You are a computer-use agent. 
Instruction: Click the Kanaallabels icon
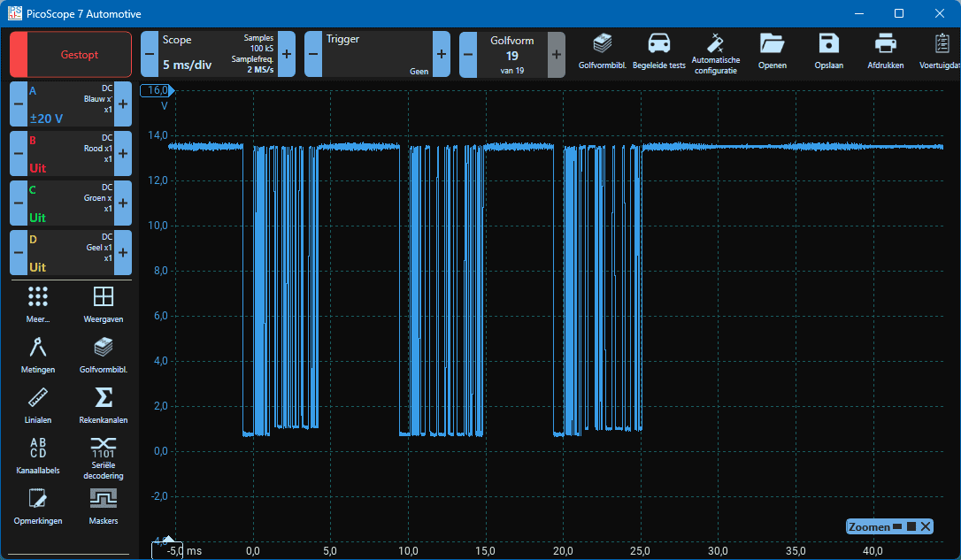38,455
